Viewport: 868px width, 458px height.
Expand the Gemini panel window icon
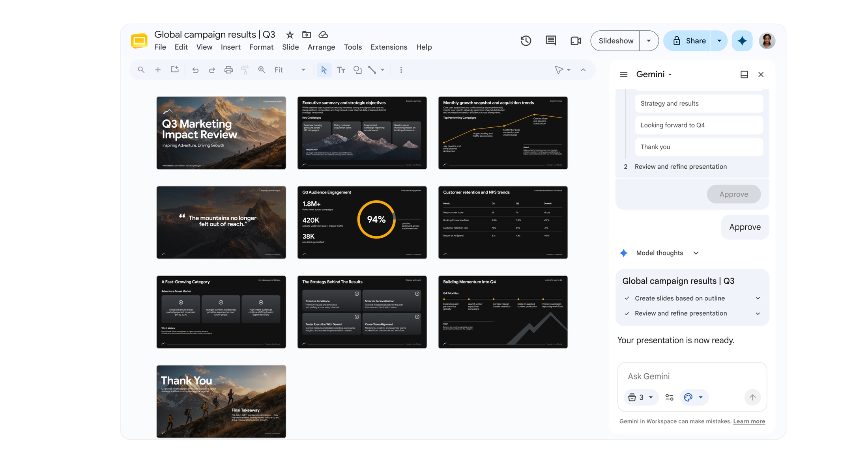[744, 74]
